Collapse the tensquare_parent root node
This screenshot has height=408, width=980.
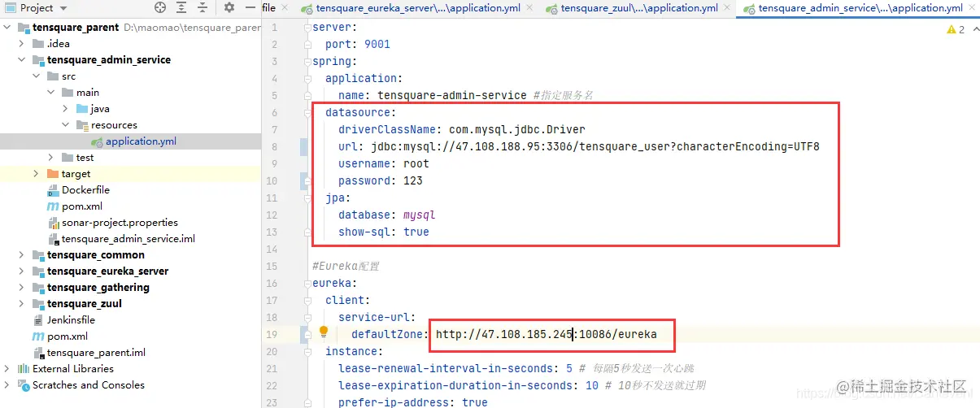(x=8, y=27)
